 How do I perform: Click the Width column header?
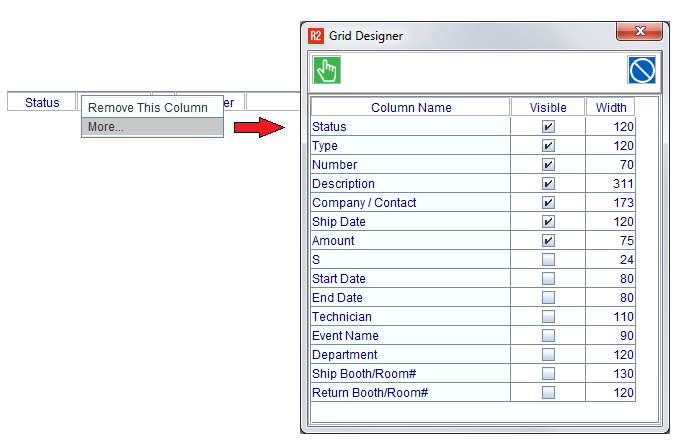(x=611, y=107)
